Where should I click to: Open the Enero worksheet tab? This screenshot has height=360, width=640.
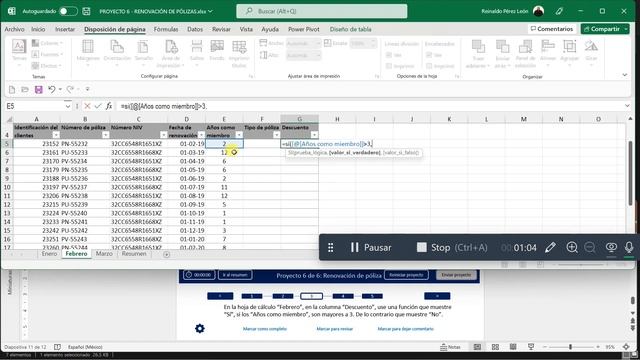click(x=49, y=254)
